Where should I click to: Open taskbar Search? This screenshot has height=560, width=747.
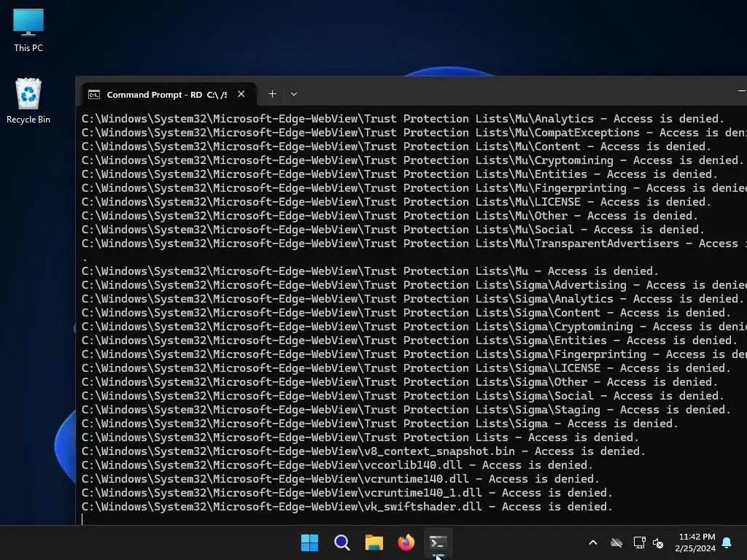(x=342, y=542)
